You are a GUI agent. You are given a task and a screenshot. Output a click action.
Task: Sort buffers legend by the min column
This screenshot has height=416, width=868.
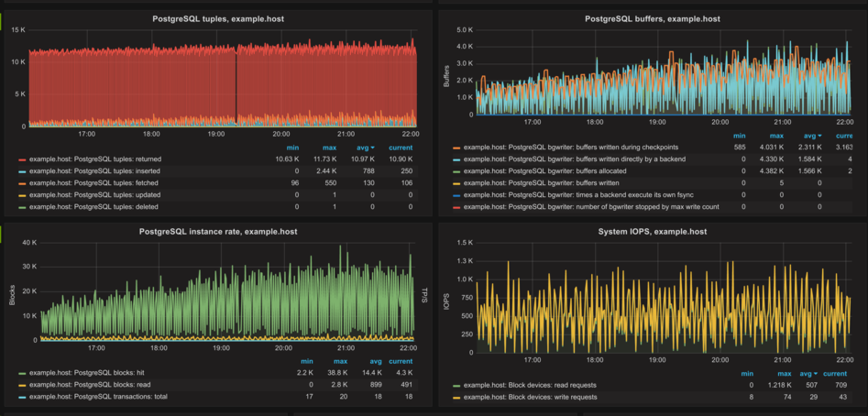pos(740,136)
